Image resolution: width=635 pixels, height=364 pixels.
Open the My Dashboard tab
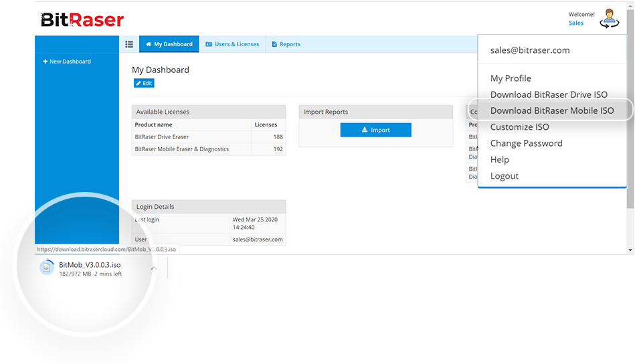(x=169, y=44)
